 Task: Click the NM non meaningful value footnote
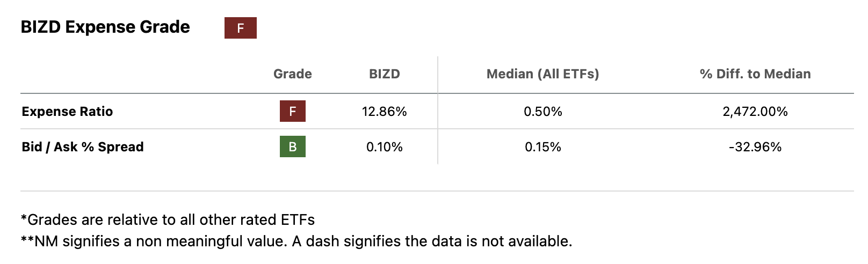click(x=296, y=241)
